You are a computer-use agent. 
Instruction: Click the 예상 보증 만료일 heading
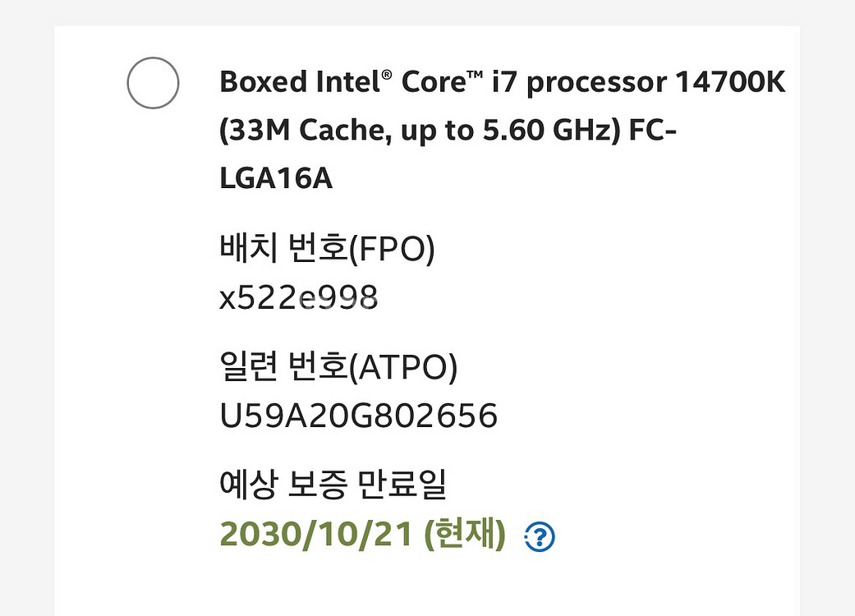pyautogui.click(x=333, y=485)
